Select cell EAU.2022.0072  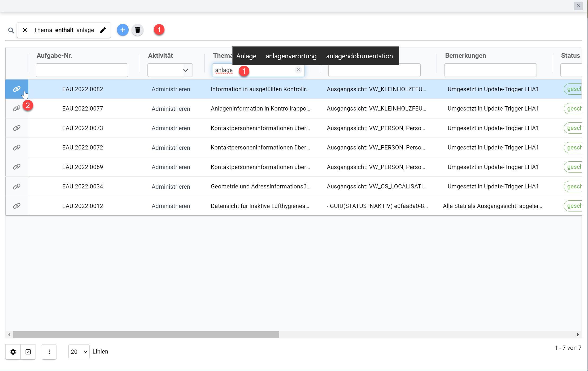click(82, 147)
